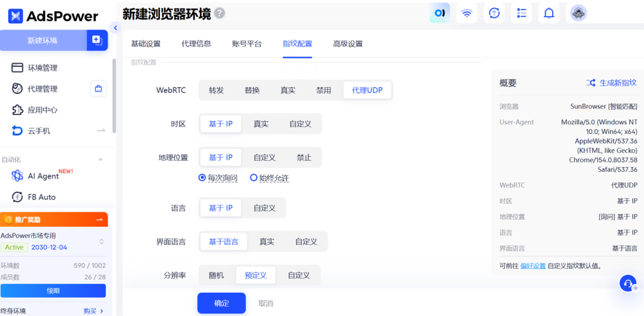Set 分辨率 to 随机
Viewport: 644px width, 316px height.
217,275
